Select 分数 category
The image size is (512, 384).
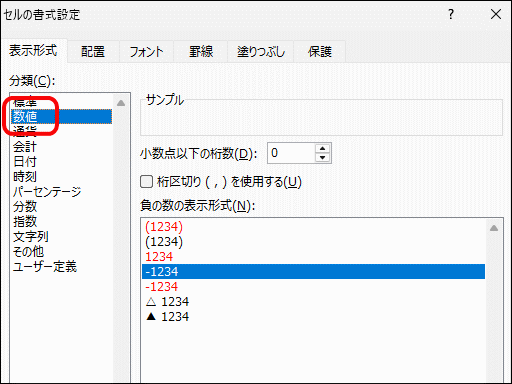pos(61,207)
